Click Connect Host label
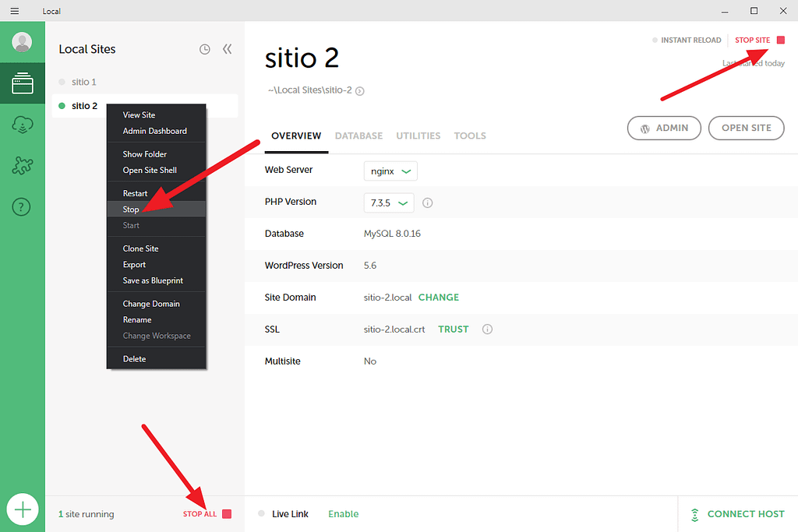This screenshot has width=798, height=532. [x=746, y=514]
